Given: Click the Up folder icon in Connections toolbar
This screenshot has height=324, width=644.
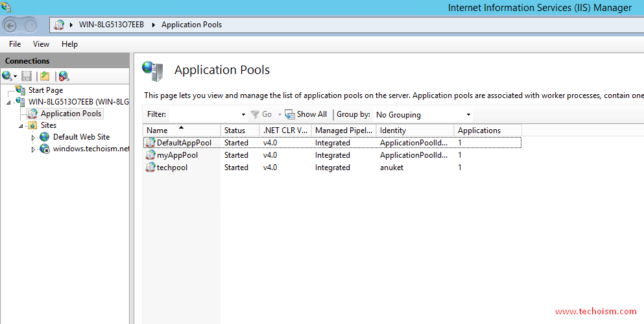Looking at the screenshot, I should 45,76.
